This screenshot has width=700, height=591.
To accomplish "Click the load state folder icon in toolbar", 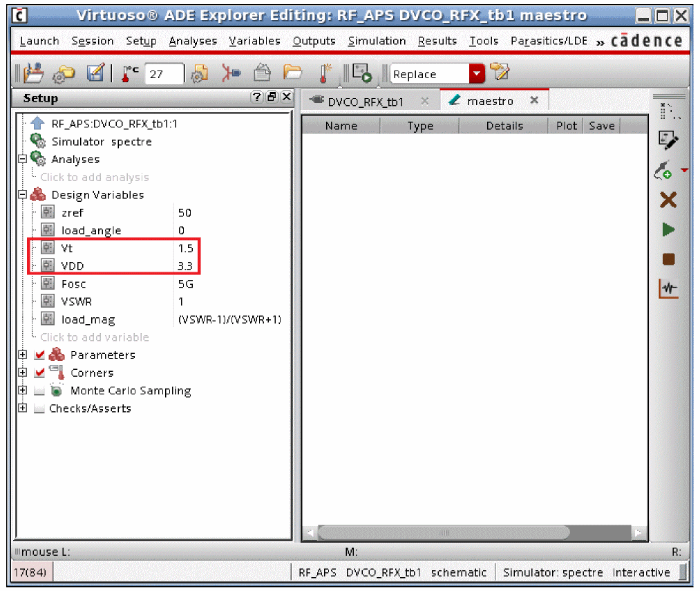I will pyautogui.click(x=33, y=73).
